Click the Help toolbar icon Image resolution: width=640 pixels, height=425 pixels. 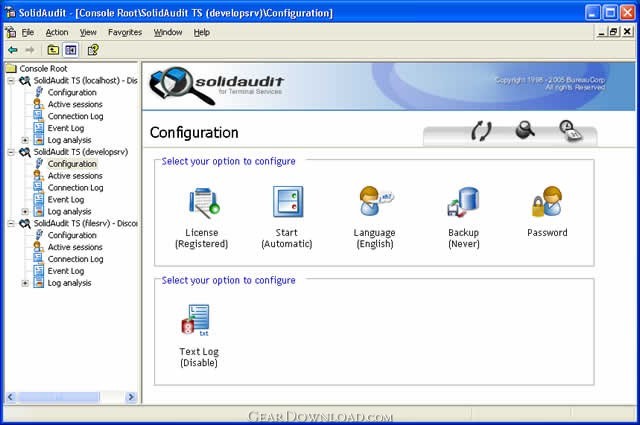tap(93, 50)
